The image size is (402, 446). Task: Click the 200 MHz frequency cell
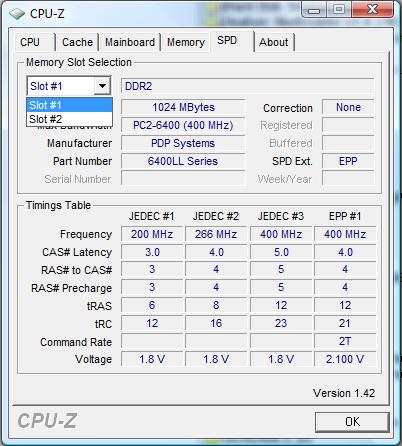152,234
